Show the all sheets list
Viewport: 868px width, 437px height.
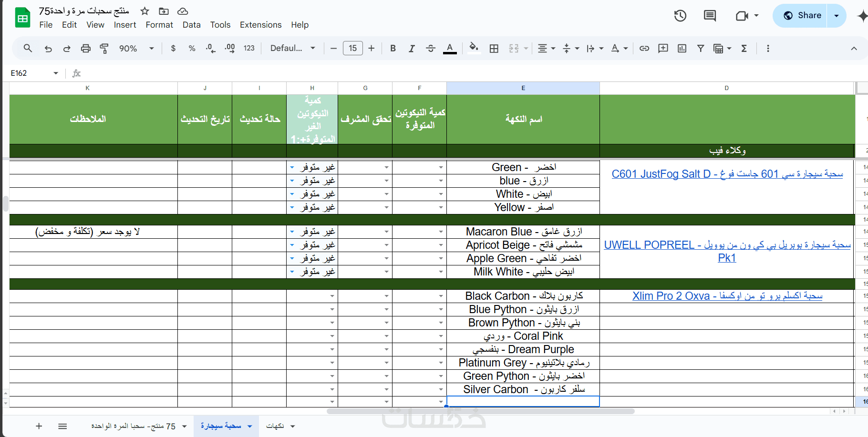(62, 426)
